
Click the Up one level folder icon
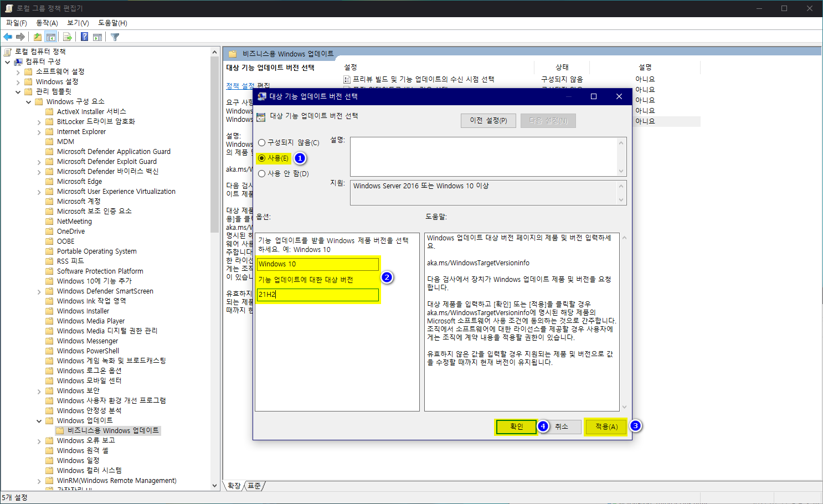pos(37,37)
